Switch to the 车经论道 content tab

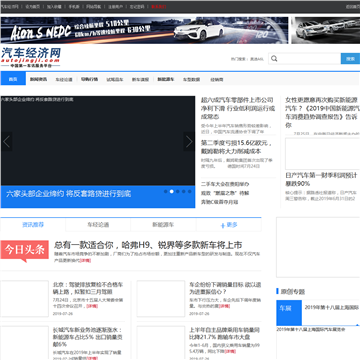point(98,225)
